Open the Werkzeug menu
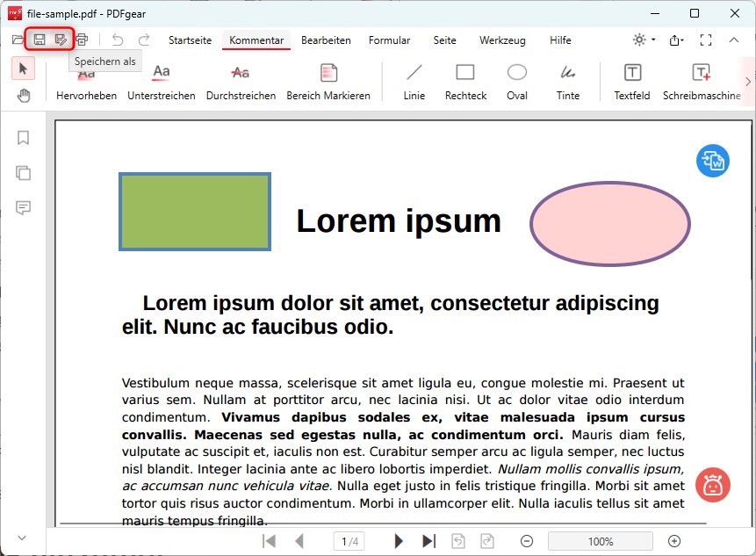This screenshot has width=756, height=556. click(x=500, y=40)
